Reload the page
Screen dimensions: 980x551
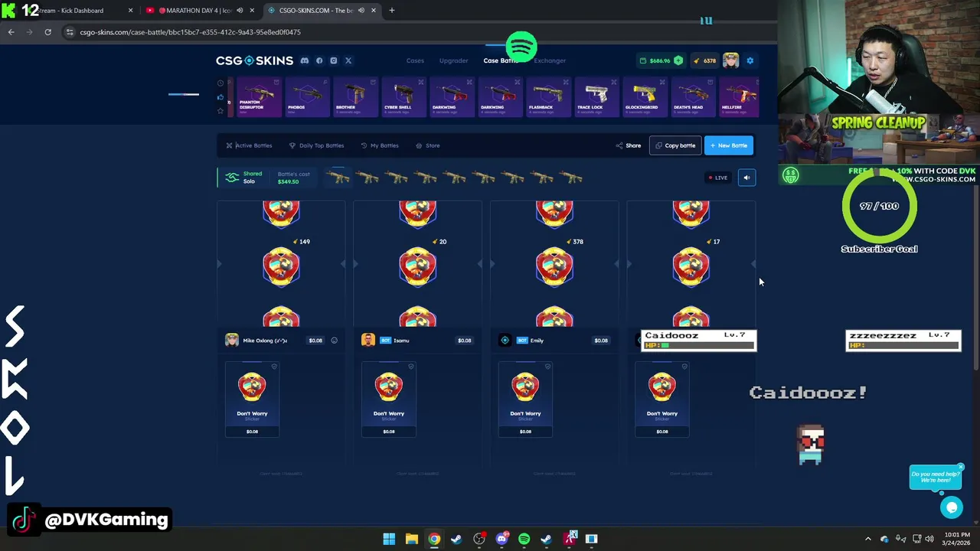pos(47,32)
